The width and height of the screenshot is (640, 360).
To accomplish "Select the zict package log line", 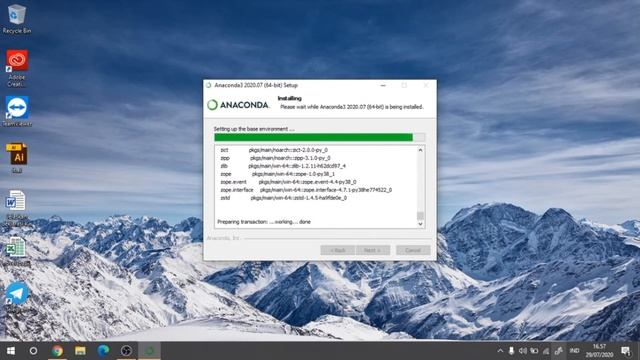I will pyautogui.click(x=274, y=150).
